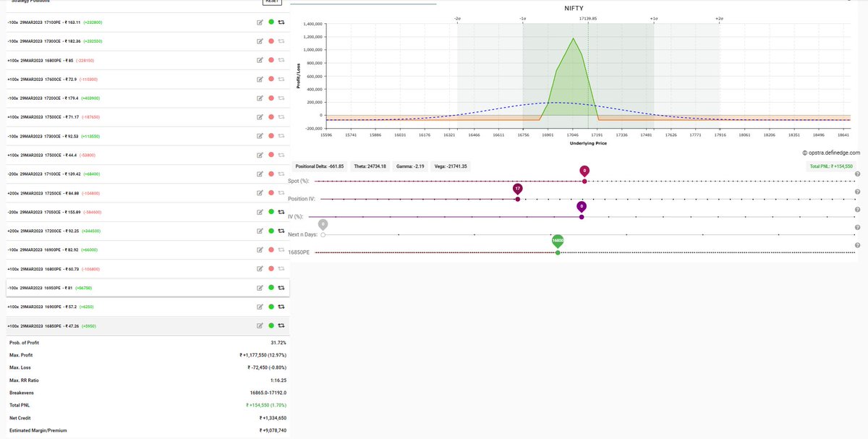Viewport: 868px width, 439px height.
Task: Edit the +100x 17500CE ₹44.4 position
Action: click(260, 155)
